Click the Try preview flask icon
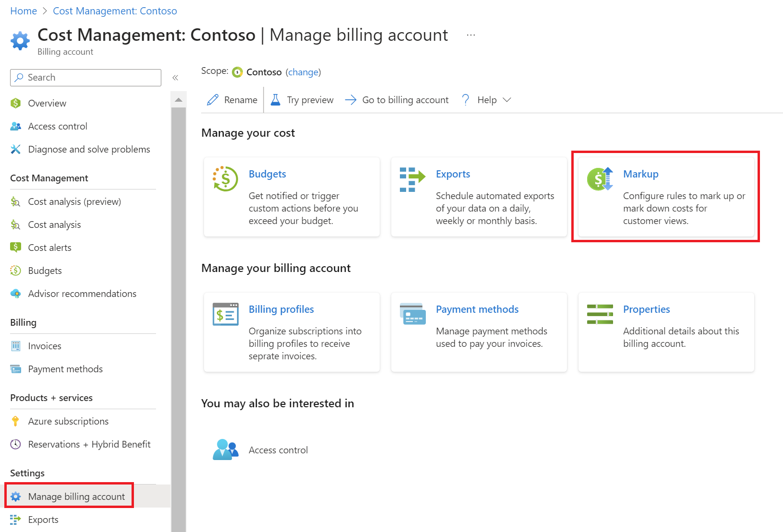The height and width of the screenshot is (532, 783). (276, 100)
